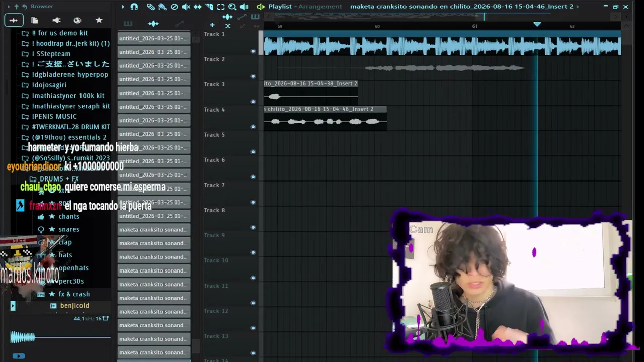Screen dimensions: 644x362
Task: Click the Browser back-arrow icon
Action: tap(24, 7)
